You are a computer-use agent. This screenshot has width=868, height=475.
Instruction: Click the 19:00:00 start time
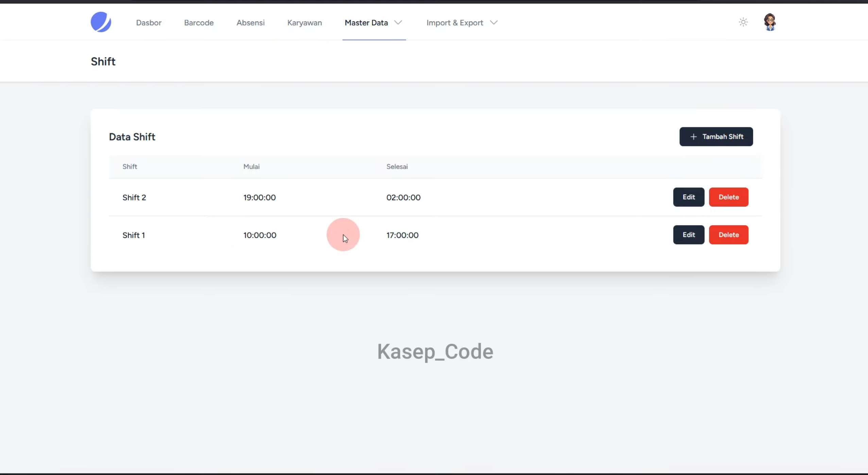click(x=259, y=198)
